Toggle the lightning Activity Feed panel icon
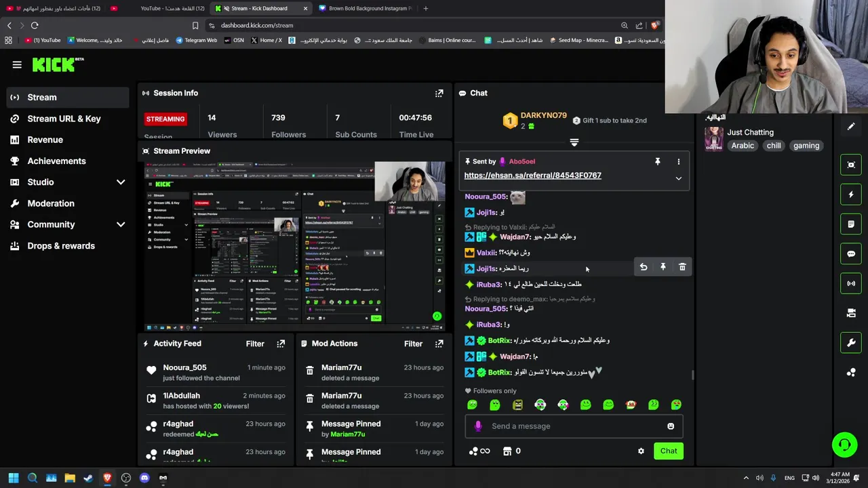 pos(851,195)
